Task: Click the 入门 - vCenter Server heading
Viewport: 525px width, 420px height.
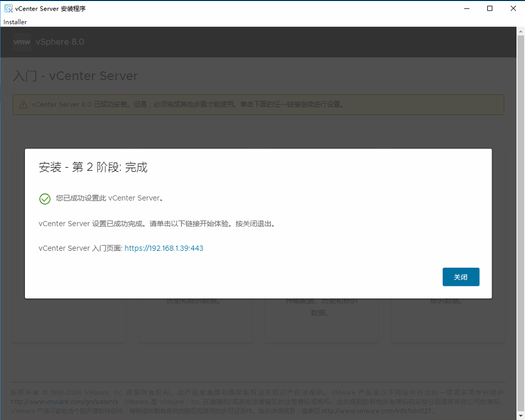Action: (75, 76)
